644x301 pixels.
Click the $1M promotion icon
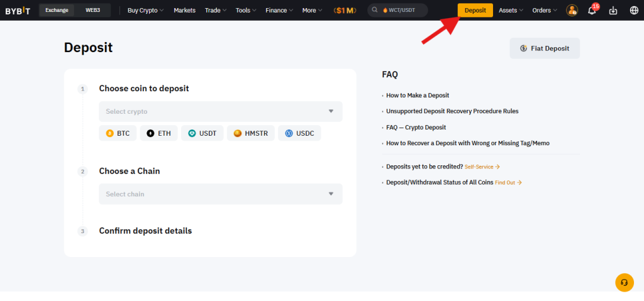pos(345,10)
